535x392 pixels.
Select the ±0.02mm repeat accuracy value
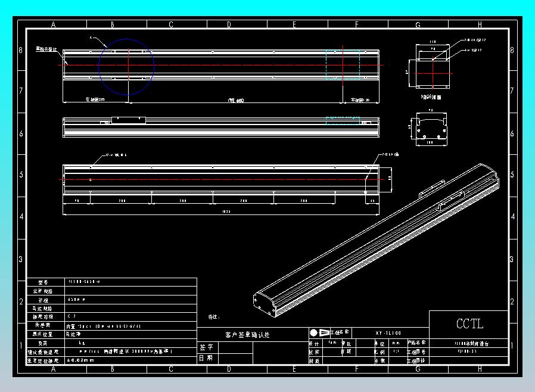coord(80,360)
